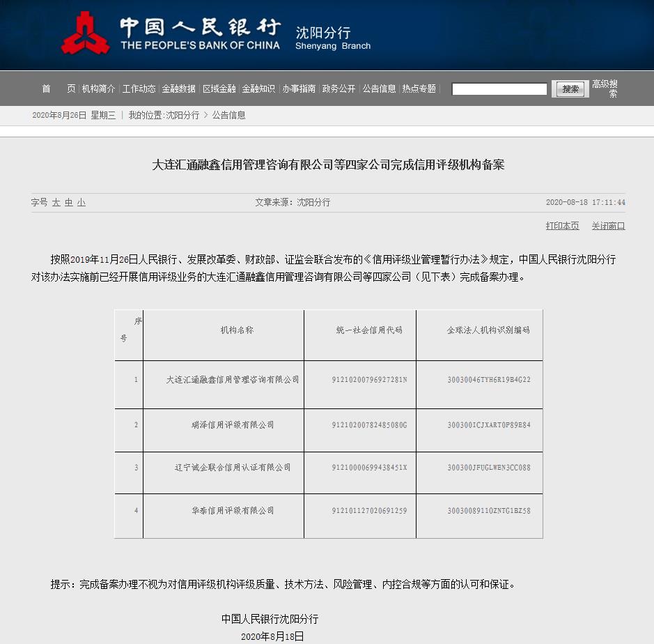This screenshot has width=654, height=644.
Task: Open the 首页 home menu item
Action: [x=59, y=89]
